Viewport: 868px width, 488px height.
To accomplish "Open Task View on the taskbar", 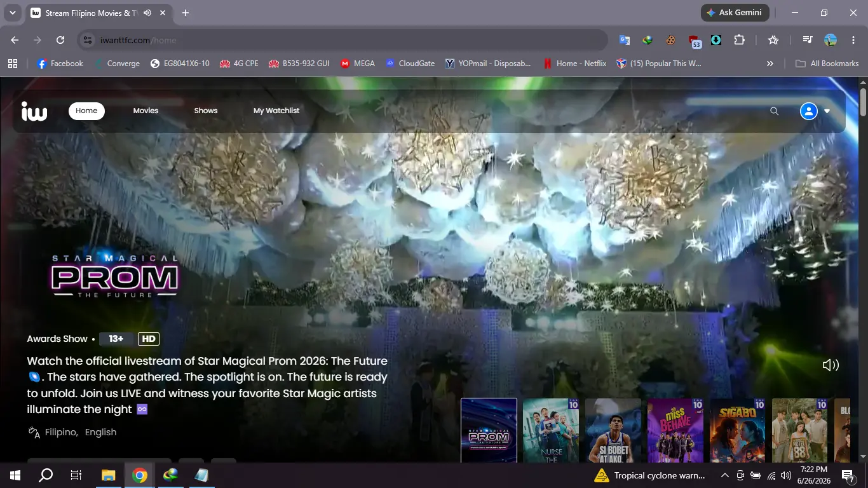I will point(76,475).
